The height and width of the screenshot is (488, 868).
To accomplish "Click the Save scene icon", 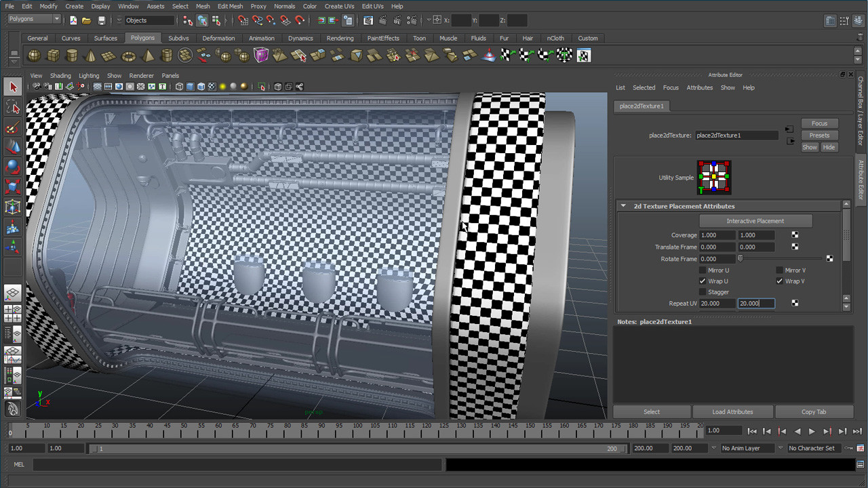I will [x=102, y=20].
